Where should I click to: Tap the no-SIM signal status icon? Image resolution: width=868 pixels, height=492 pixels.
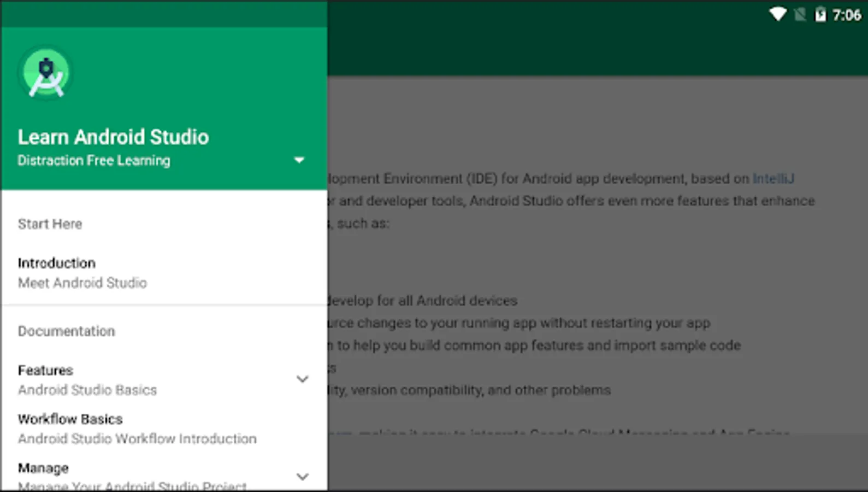click(x=800, y=14)
